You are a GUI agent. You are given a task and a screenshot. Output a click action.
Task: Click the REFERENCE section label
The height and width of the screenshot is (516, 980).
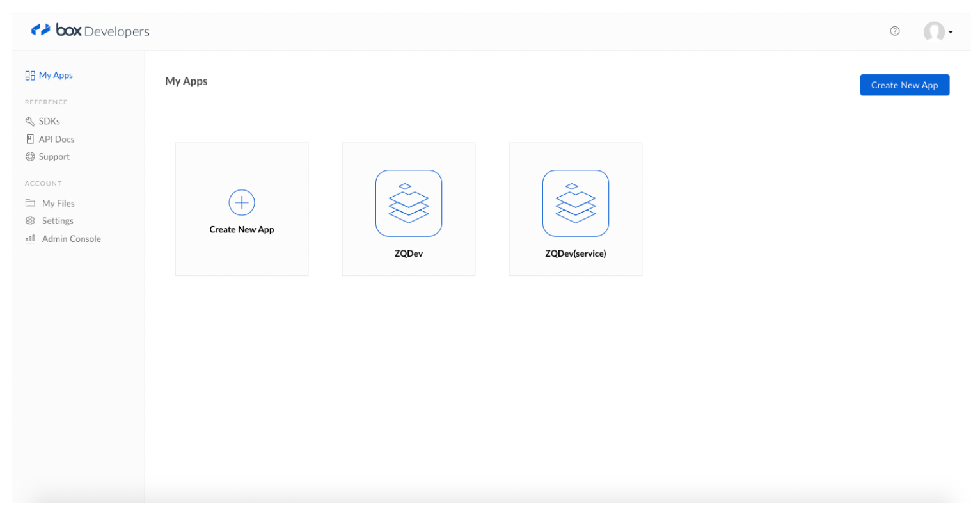(x=46, y=102)
